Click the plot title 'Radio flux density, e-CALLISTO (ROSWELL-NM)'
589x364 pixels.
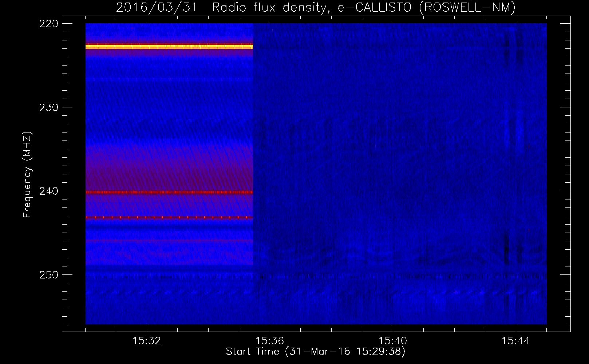click(364, 7)
